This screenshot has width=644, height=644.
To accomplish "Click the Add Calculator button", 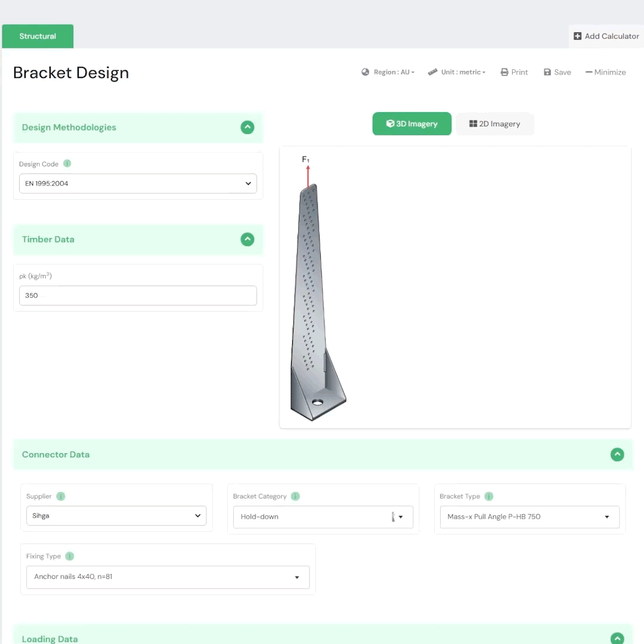I will (x=606, y=36).
